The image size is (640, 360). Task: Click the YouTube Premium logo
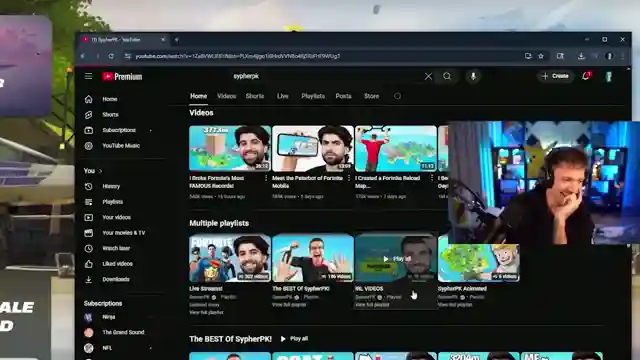click(122, 76)
